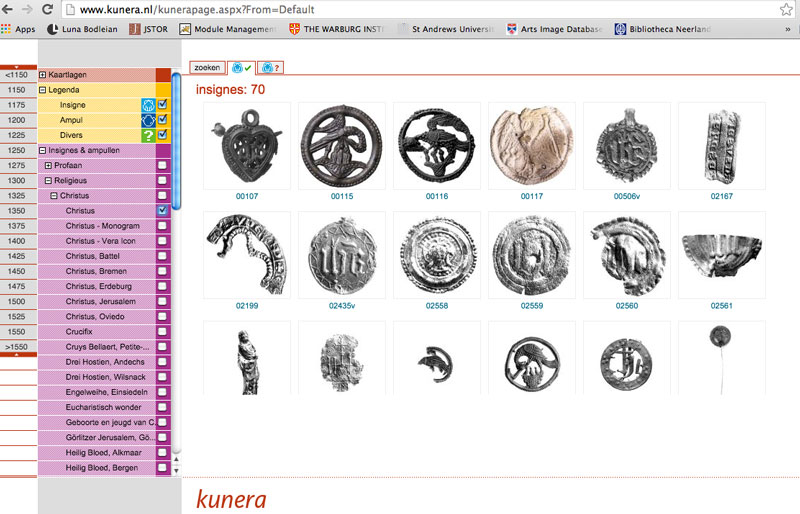The height and width of the screenshot is (514, 800).
Task: Expand the Kaartlagen tree node
Action: [x=43, y=75]
